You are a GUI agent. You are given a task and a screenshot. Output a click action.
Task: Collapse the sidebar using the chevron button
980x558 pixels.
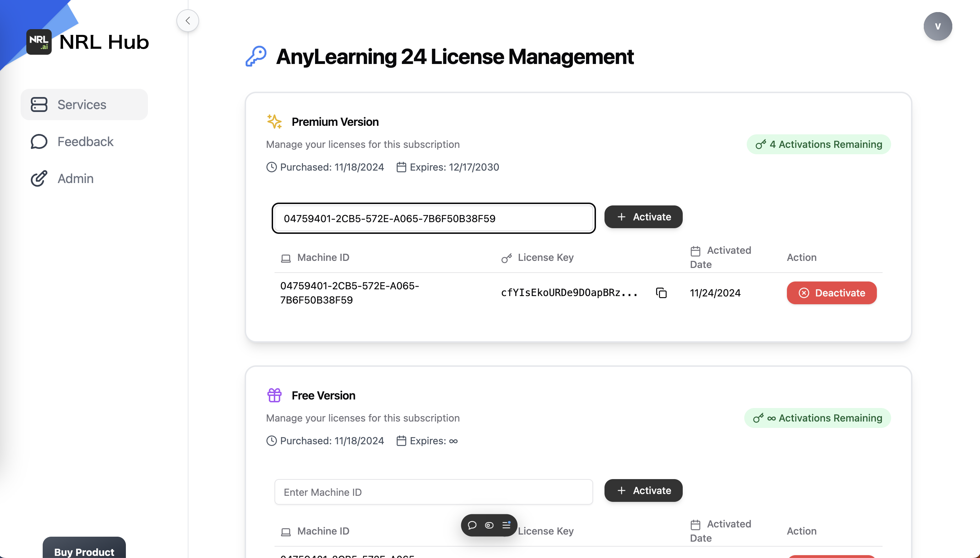(187, 20)
